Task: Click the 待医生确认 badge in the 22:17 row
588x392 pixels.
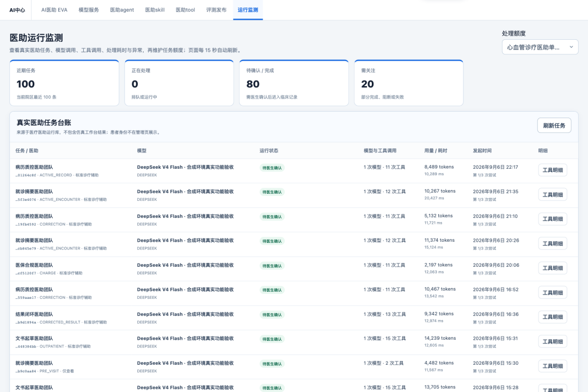Action: tap(272, 168)
